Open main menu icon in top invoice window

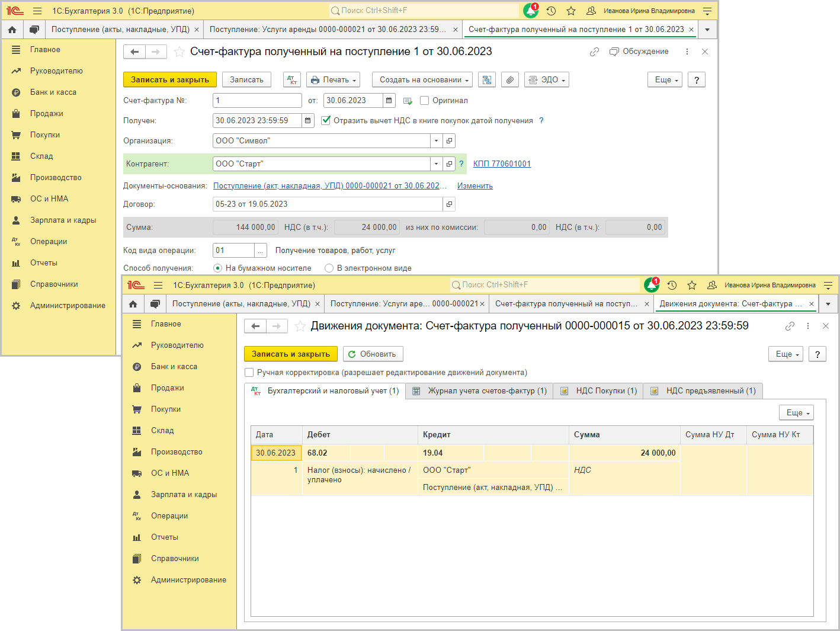pyautogui.click(x=37, y=11)
